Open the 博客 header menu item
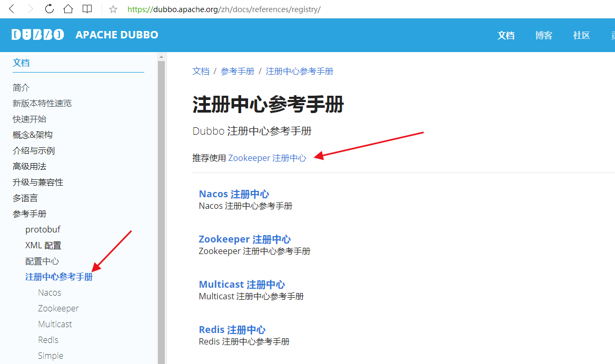615x364 pixels. [x=543, y=35]
